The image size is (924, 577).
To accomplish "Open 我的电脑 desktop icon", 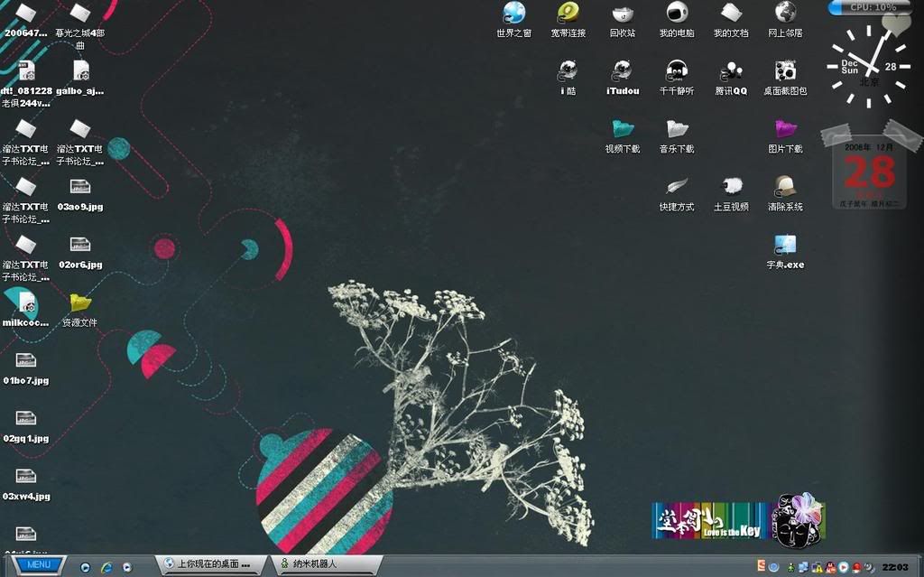I will [x=677, y=13].
